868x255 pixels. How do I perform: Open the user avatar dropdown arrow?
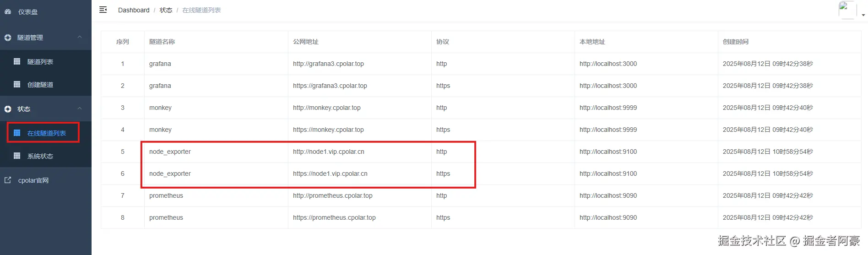(863, 15)
